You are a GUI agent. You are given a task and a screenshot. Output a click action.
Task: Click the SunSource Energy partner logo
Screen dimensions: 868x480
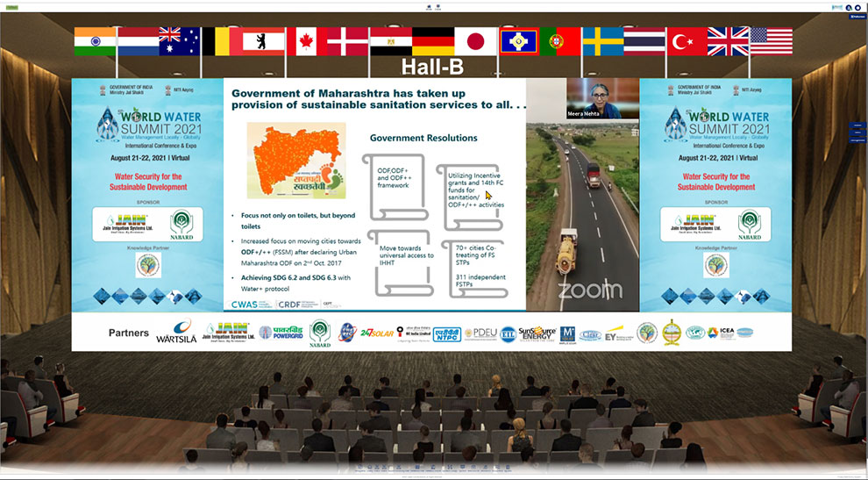click(537, 333)
